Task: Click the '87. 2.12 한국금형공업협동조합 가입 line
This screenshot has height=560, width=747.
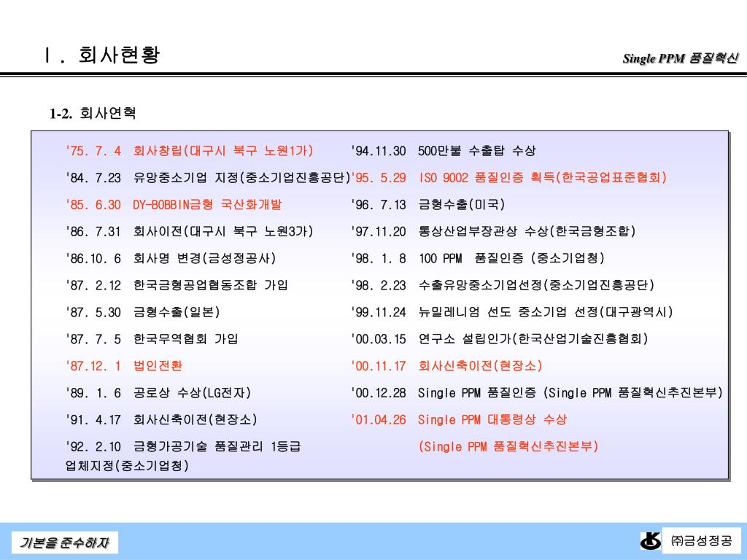Action: click(x=177, y=285)
